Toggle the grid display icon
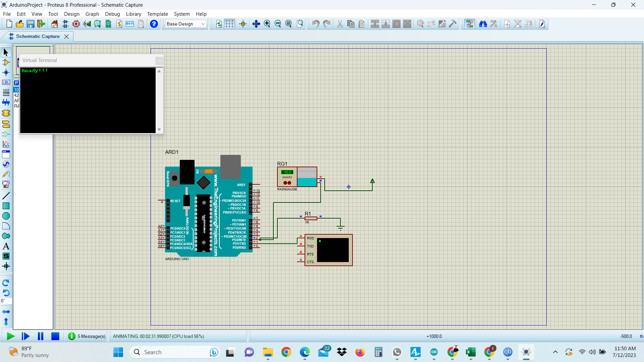This screenshot has height=362, width=644. [229, 24]
